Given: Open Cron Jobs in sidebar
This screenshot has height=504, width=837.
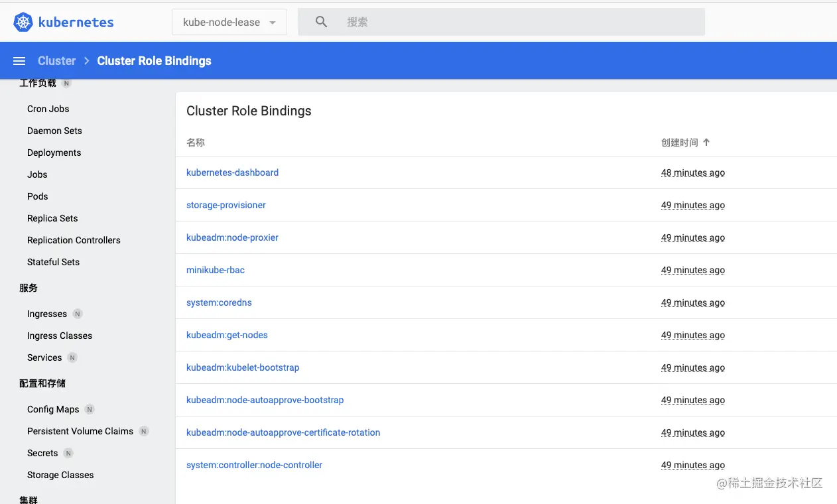Looking at the screenshot, I should coord(48,109).
